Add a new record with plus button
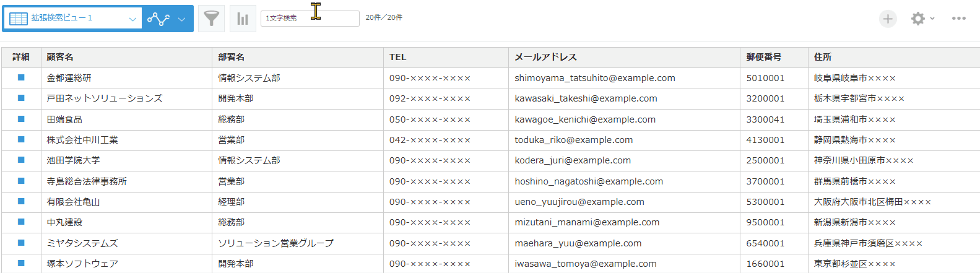Viewport: 980px width, 273px height. [888, 19]
